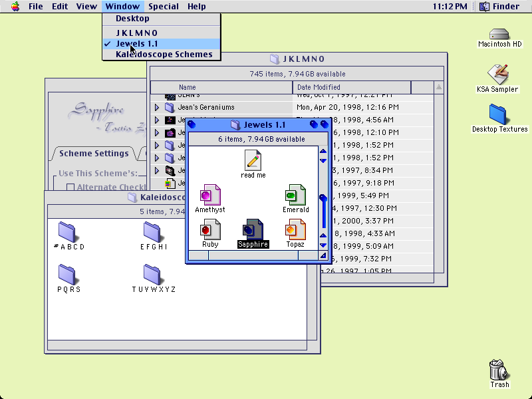
Task: Click the folder icon in Kaleidoscope Schemes title bar
Action: pyautogui.click(x=132, y=197)
